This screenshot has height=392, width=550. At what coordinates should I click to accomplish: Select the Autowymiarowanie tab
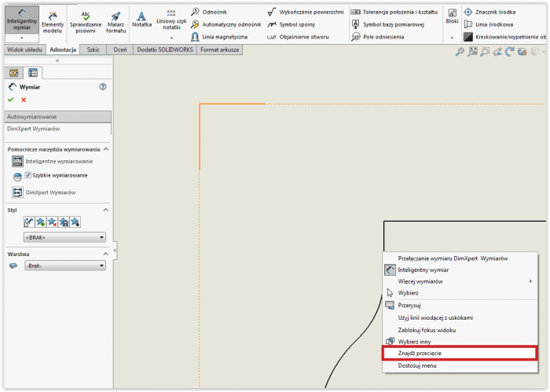tap(57, 116)
